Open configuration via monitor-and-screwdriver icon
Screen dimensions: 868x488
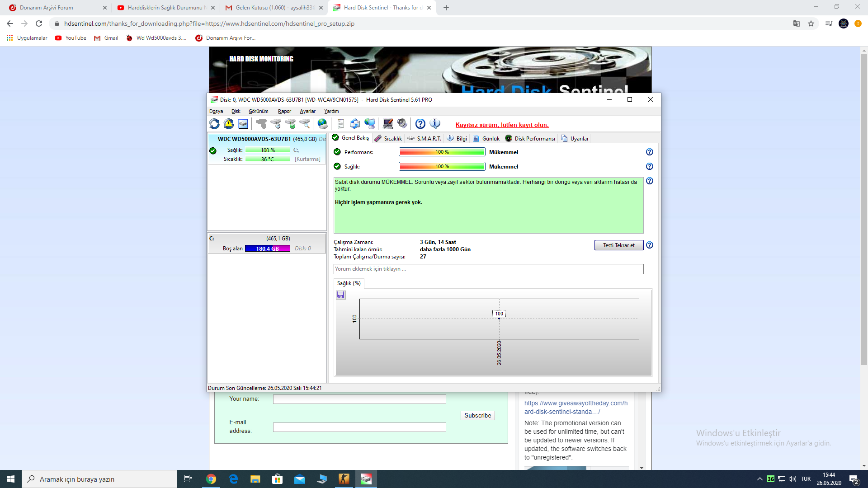388,124
